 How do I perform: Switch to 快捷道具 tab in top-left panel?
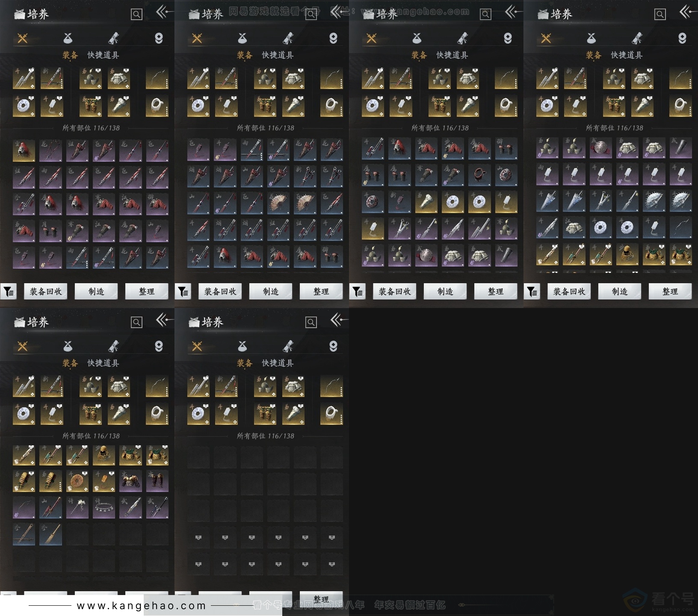click(x=103, y=55)
